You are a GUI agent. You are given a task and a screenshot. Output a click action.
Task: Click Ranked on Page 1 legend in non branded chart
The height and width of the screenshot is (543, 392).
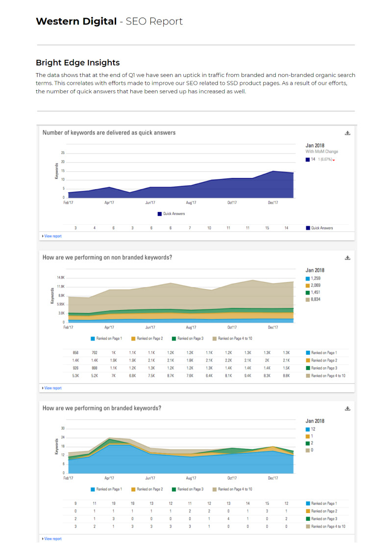[106, 338]
